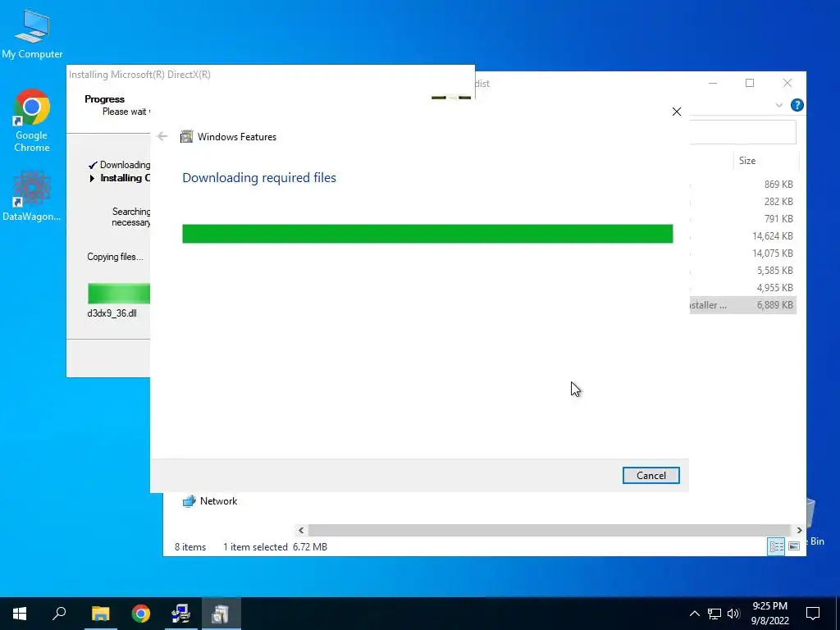Cancel the Windows Features download
This screenshot has width=840, height=630.
651,475
